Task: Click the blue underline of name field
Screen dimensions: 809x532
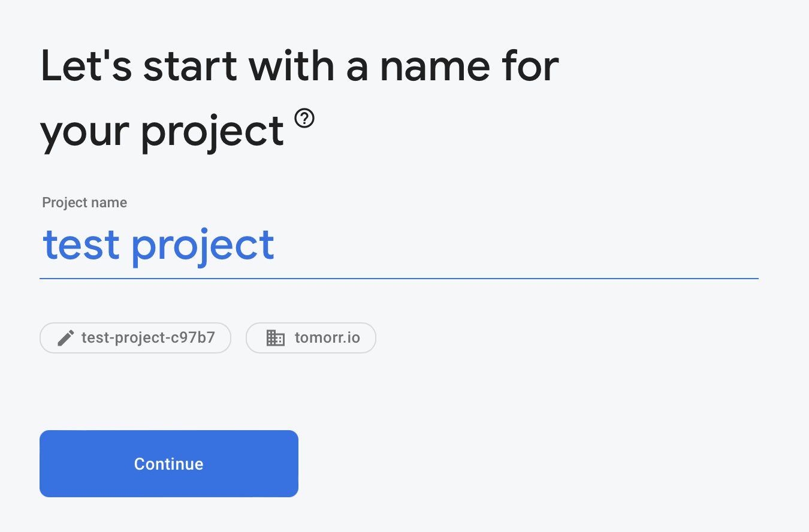Action: click(399, 278)
